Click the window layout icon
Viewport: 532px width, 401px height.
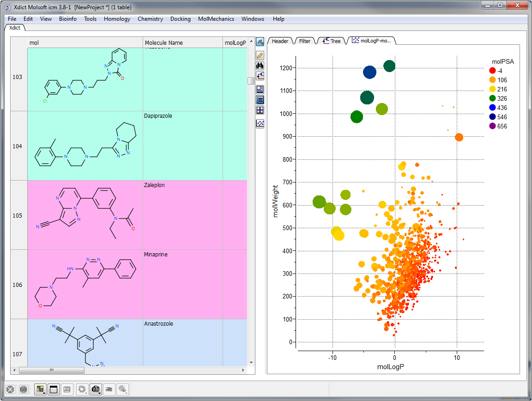[54, 389]
